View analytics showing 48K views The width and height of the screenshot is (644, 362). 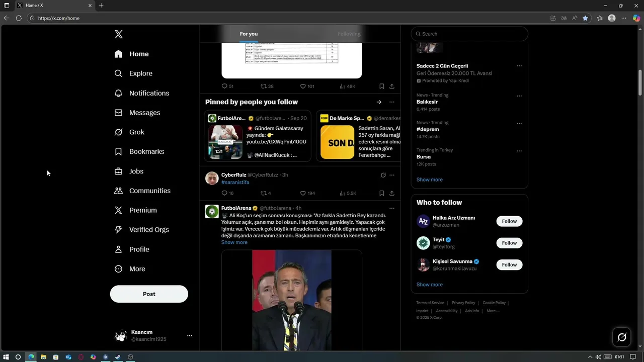[x=347, y=86]
